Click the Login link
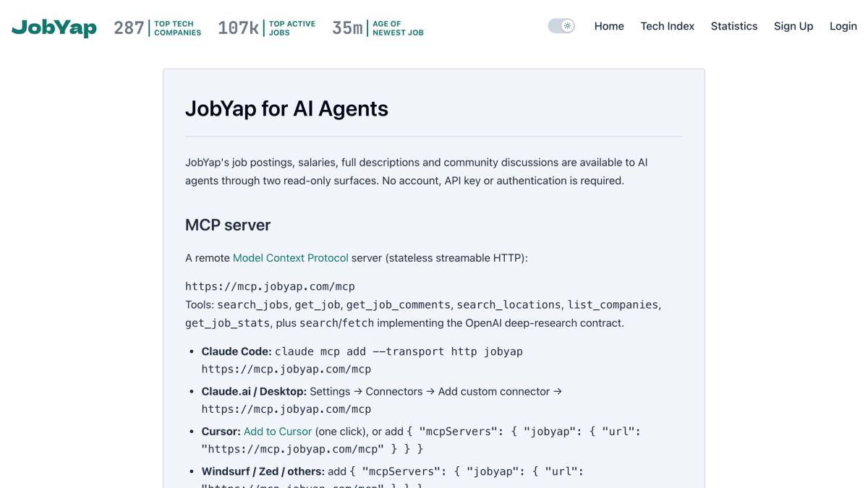Viewport: 868px width, 488px height. point(843,26)
